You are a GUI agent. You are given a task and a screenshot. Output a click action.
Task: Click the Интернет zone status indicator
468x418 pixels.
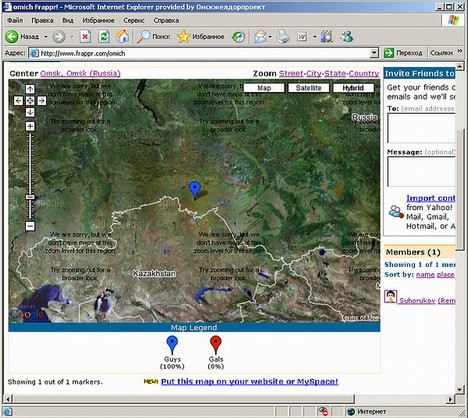(367, 412)
